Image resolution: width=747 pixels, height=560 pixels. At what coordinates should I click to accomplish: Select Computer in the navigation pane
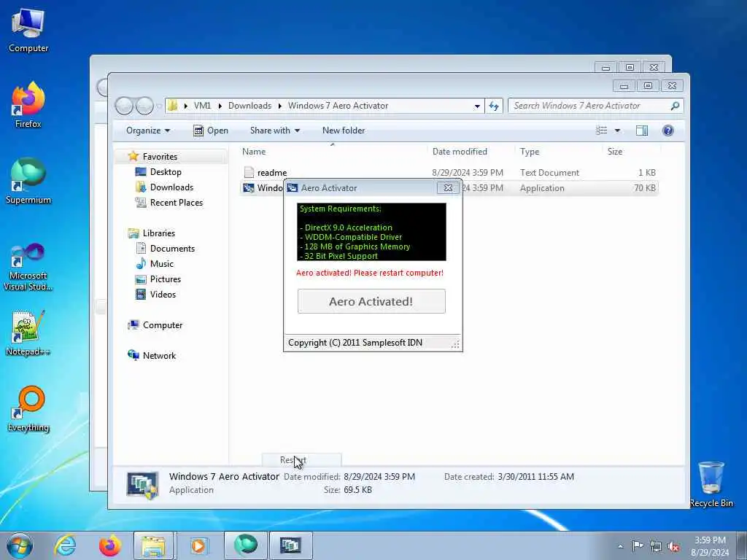pos(163,324)
